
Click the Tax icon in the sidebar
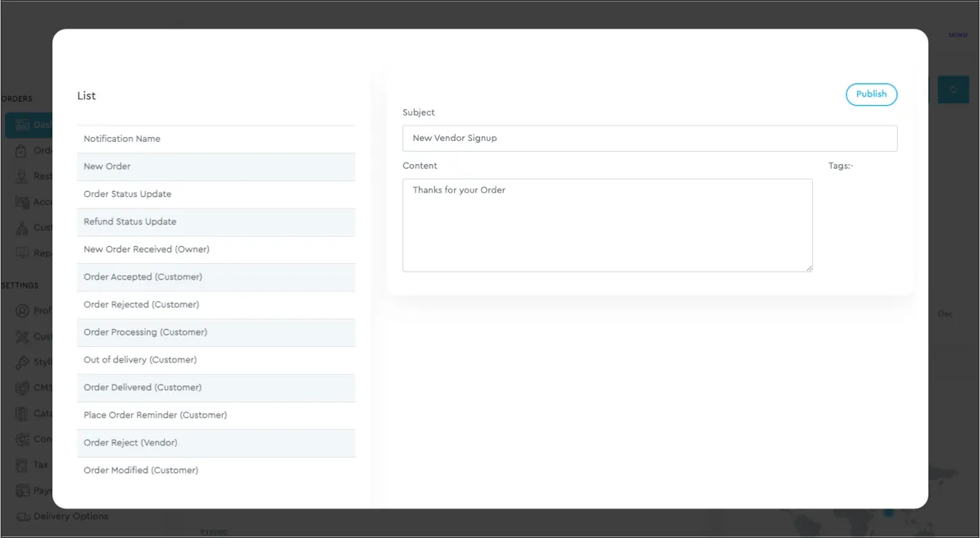click(x=22, y=465)
